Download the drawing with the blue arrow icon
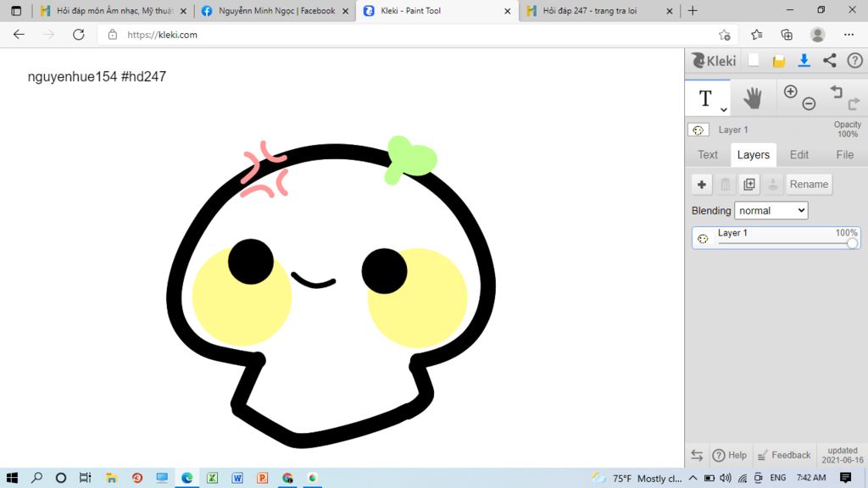Screen dimensions: 868x488 pyautogui.click(x=804, y=60)
